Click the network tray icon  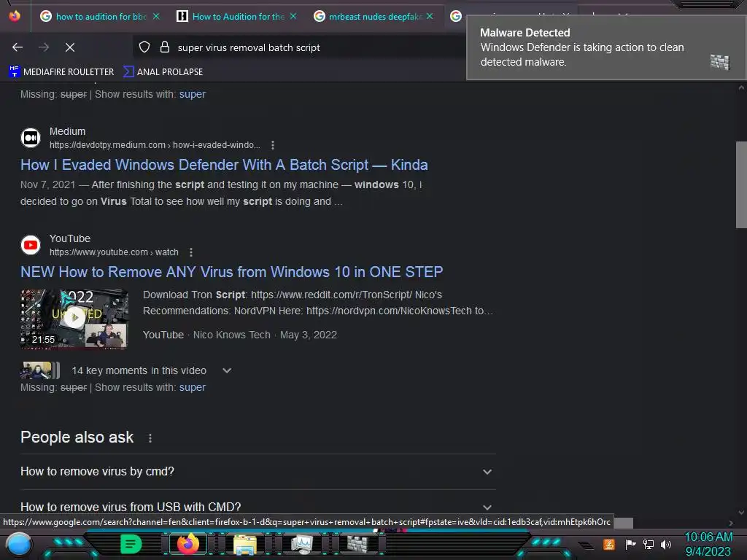pyautogui.click(x=649, y=544)
